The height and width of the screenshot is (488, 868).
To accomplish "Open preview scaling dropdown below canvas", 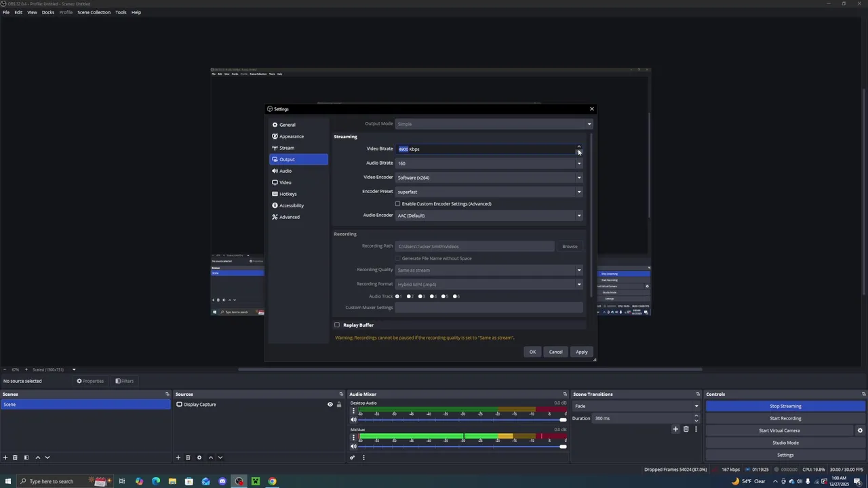I will click(x=74, y=369).
